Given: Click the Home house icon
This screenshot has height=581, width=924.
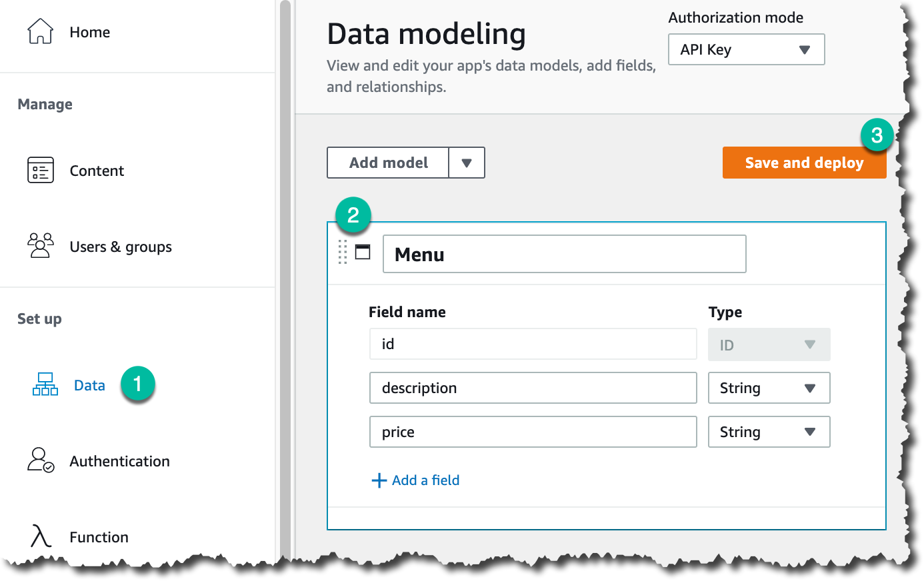Looking at the screenshot, I should 40,31.
